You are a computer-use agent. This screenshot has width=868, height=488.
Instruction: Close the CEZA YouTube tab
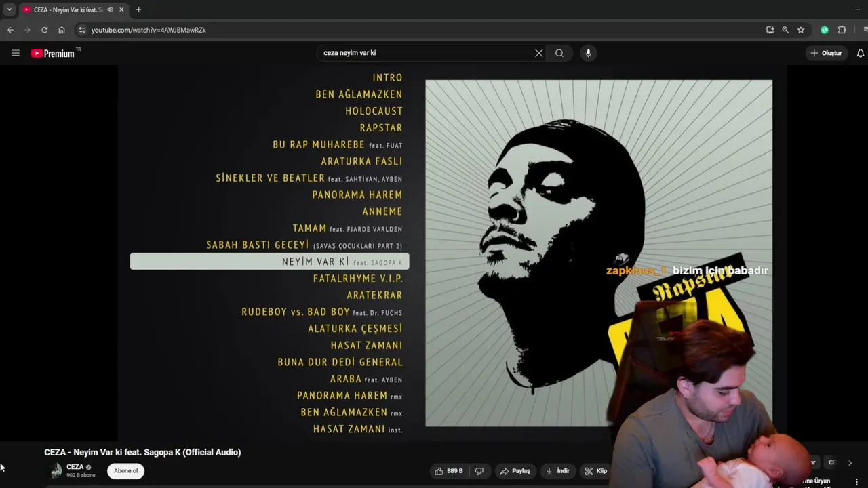[x=122, y=9]
